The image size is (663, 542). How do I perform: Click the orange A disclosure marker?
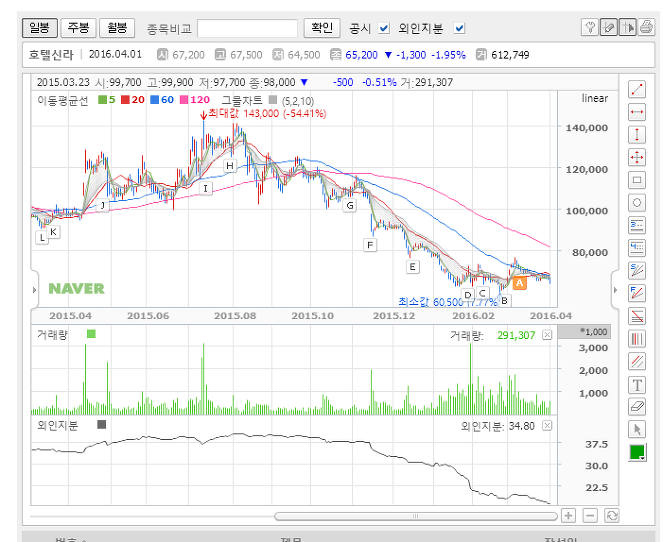(520, 283)
